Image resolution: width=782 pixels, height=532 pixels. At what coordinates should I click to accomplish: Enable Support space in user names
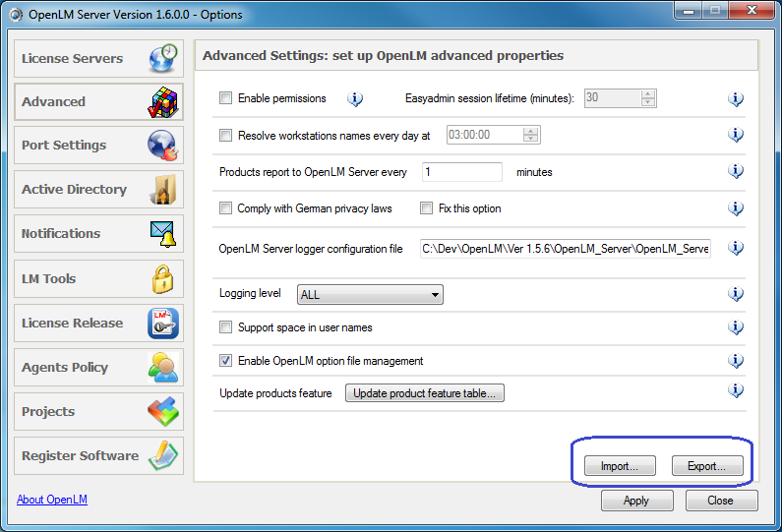click(226, 327)
